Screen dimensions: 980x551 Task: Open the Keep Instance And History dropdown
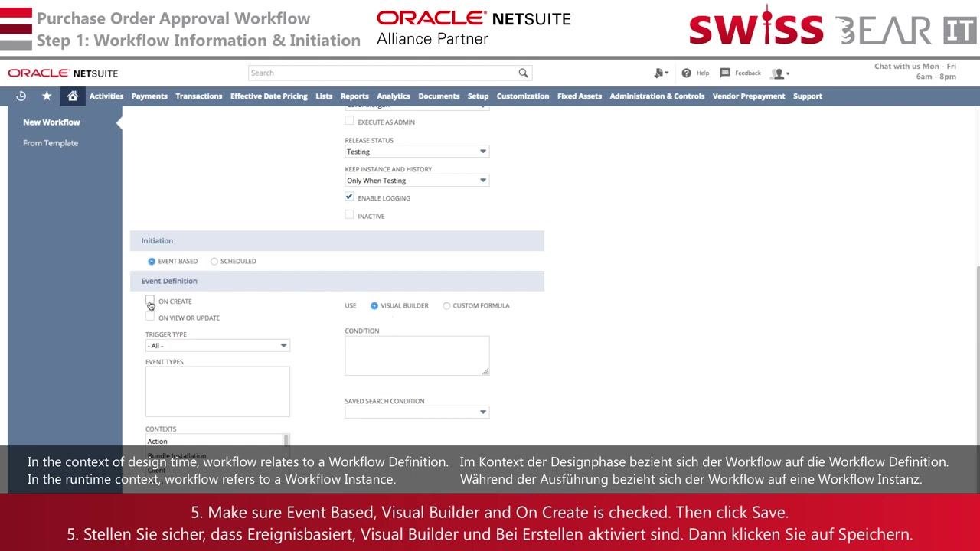click(x=417, y=181)
